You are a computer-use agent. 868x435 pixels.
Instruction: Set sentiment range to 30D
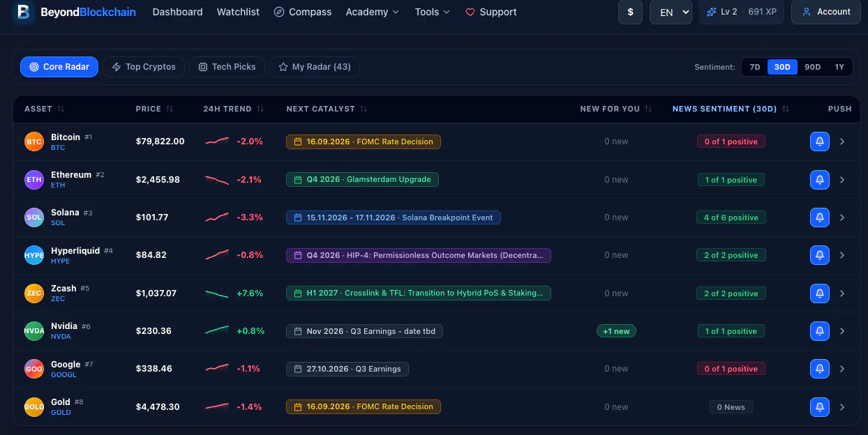pos(782,67)
